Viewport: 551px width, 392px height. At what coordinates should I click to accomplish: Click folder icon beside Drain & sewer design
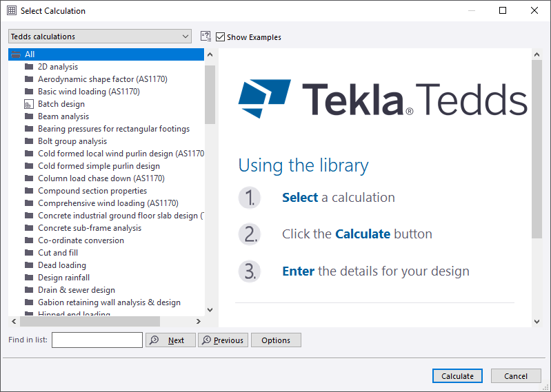[29, 290]
